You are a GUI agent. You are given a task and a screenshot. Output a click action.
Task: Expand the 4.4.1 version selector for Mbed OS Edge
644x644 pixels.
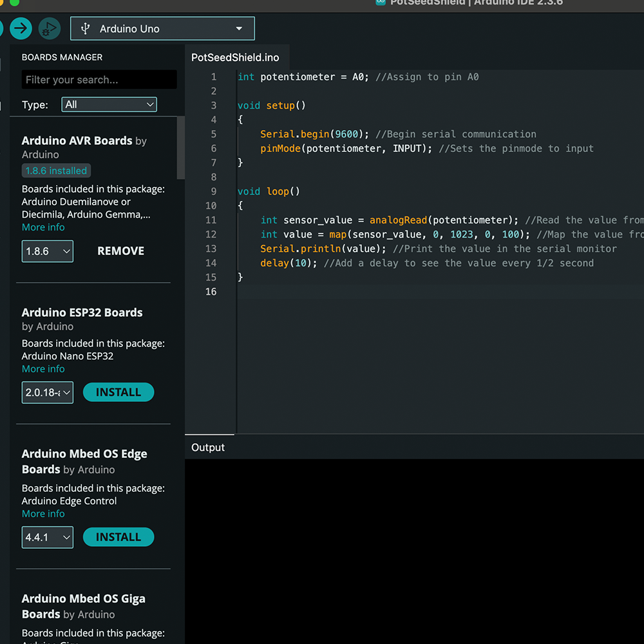(x=47, y=537)
